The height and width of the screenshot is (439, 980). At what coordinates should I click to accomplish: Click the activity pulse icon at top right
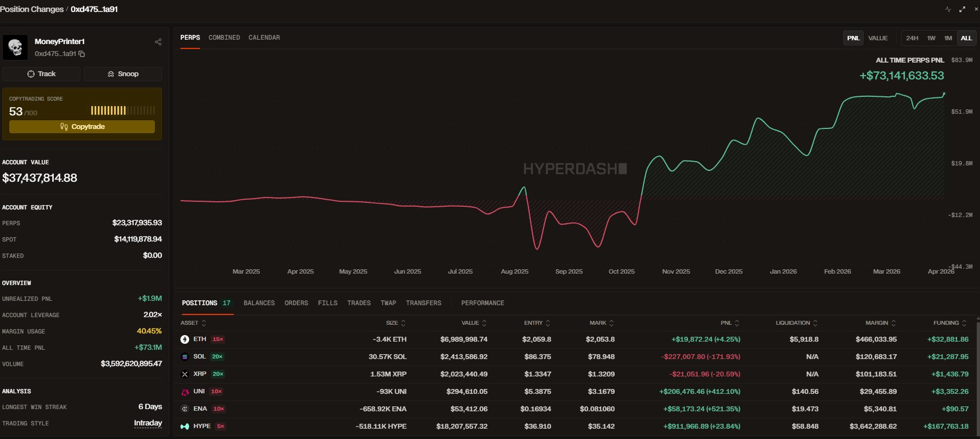pos(948,9)
